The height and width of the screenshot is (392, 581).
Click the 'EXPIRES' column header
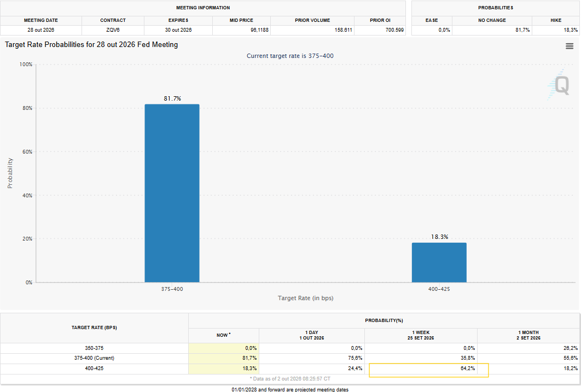pos(178,20)
